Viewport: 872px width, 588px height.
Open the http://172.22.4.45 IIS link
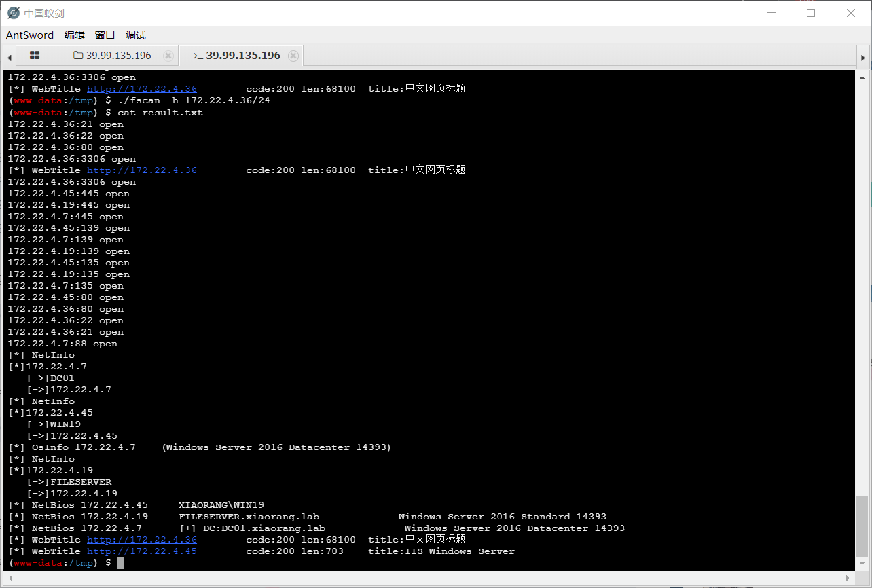coord(141,551)
